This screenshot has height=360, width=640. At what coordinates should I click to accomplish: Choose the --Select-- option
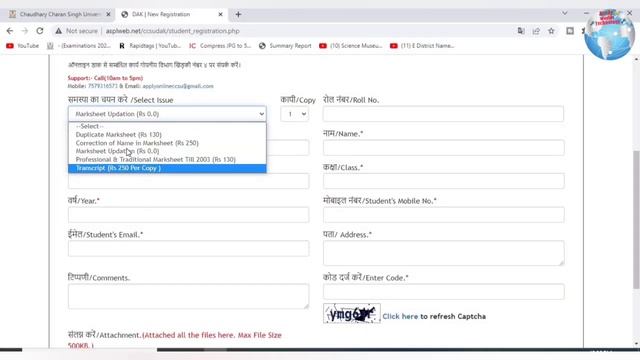tap(167, 126)
